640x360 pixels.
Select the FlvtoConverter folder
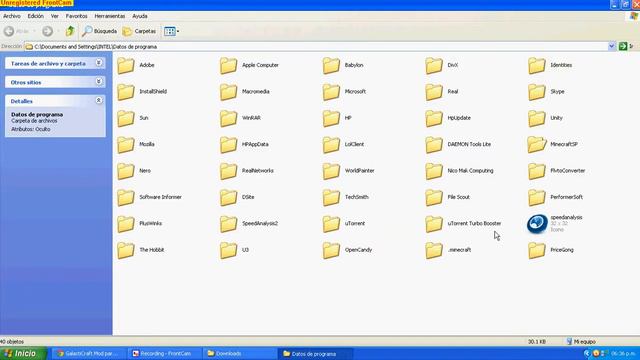click(x=557, y=171)
